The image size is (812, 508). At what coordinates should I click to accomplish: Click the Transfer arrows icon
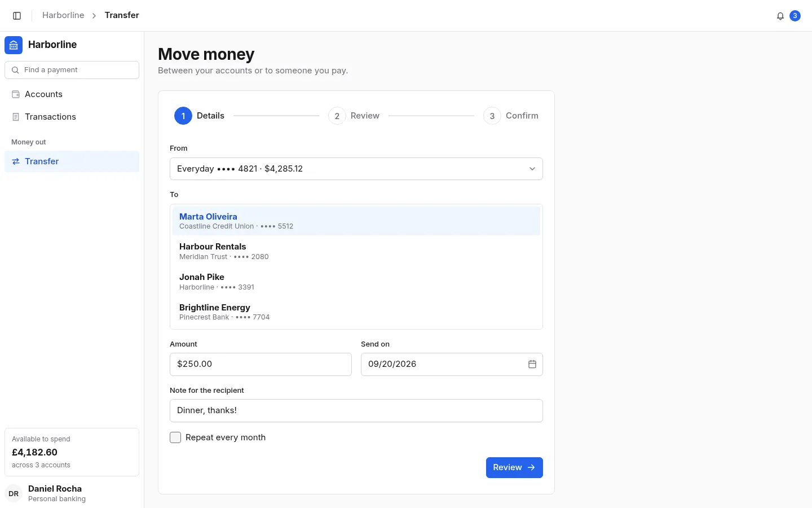16,161
